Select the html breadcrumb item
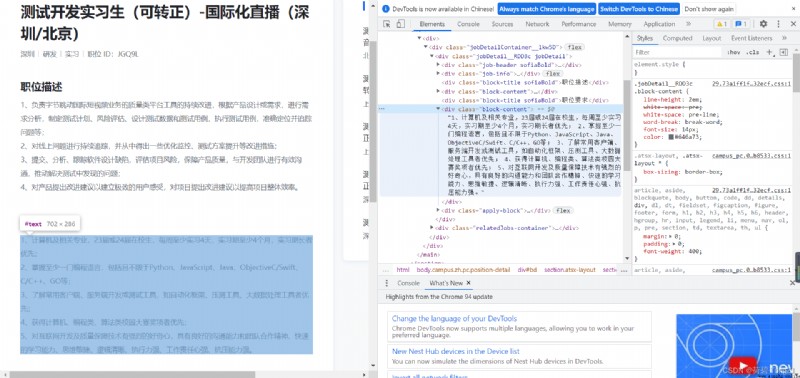This screenshot has width=800, height=378. (403, 270)
